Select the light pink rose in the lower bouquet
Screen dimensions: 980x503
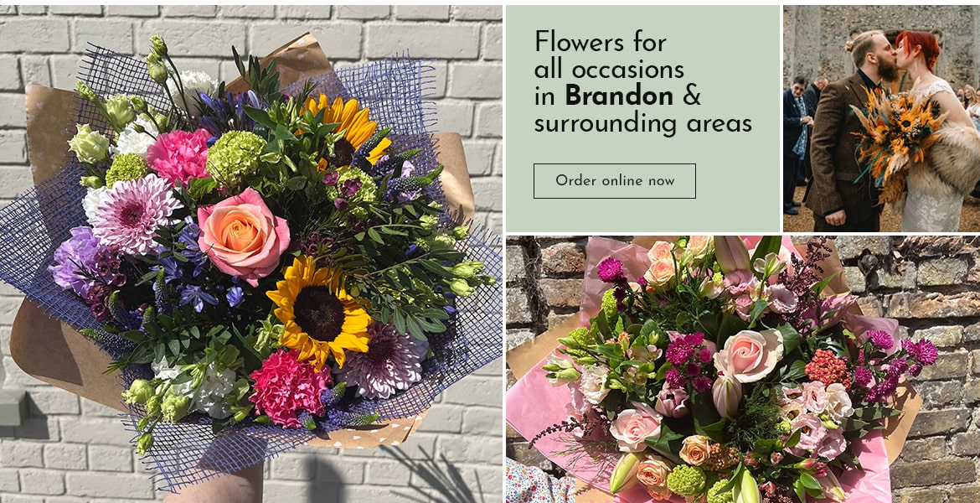(x=749, y=355)
